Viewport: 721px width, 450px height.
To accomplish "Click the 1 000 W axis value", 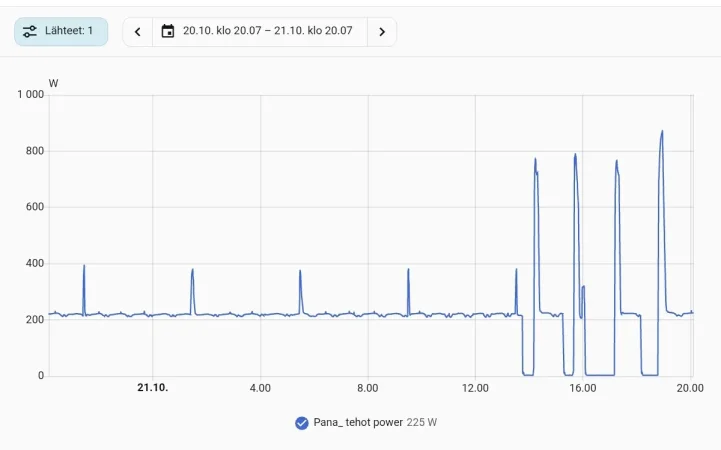I will 30,95.
